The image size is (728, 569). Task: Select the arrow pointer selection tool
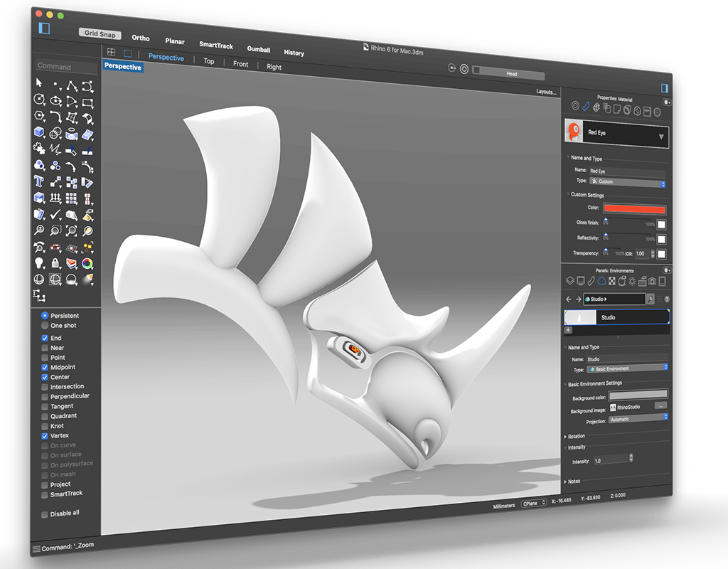(39, 83)
